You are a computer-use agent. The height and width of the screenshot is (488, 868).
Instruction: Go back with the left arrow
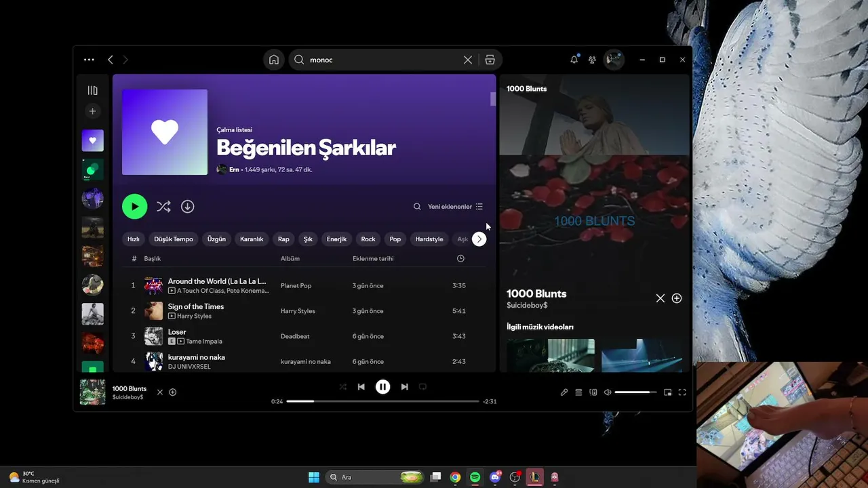111,60
